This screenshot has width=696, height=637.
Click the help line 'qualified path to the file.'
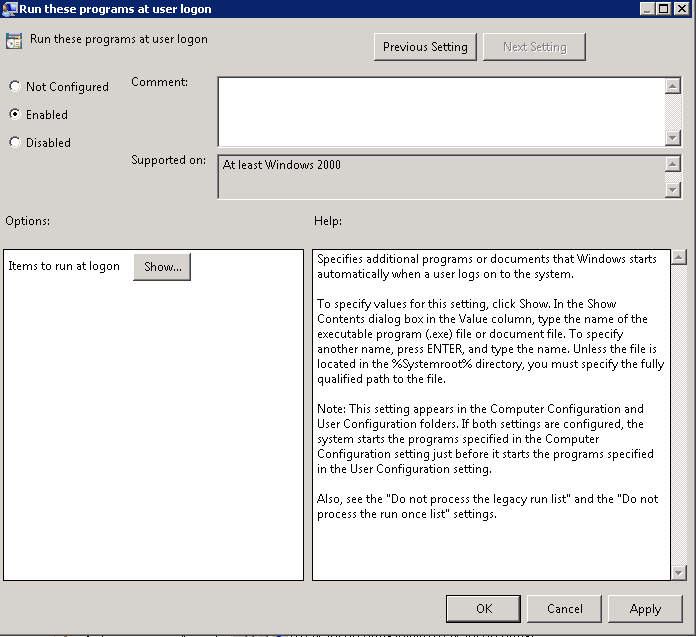381,379
